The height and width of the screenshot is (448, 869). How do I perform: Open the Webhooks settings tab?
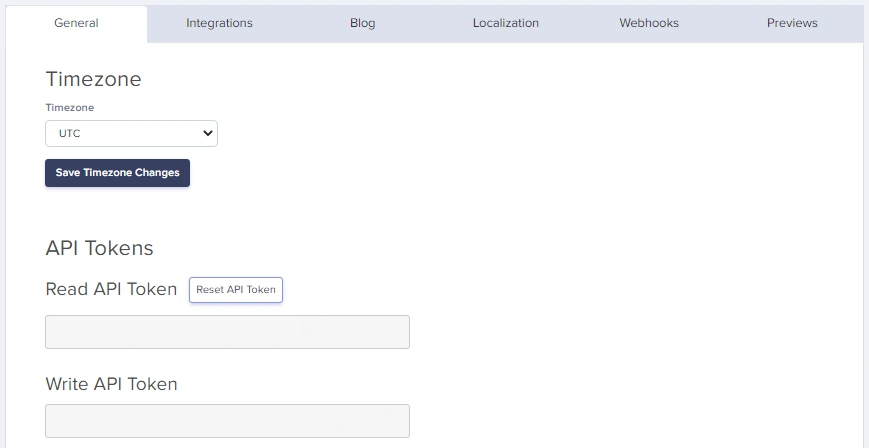[649, 23]
